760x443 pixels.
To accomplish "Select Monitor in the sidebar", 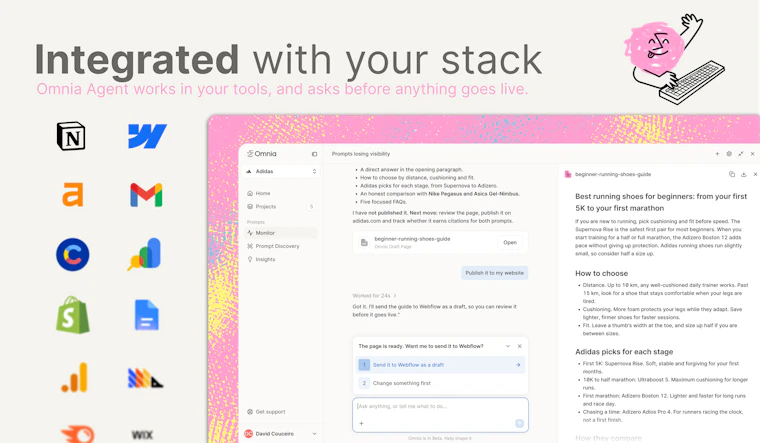I will 281,233.
